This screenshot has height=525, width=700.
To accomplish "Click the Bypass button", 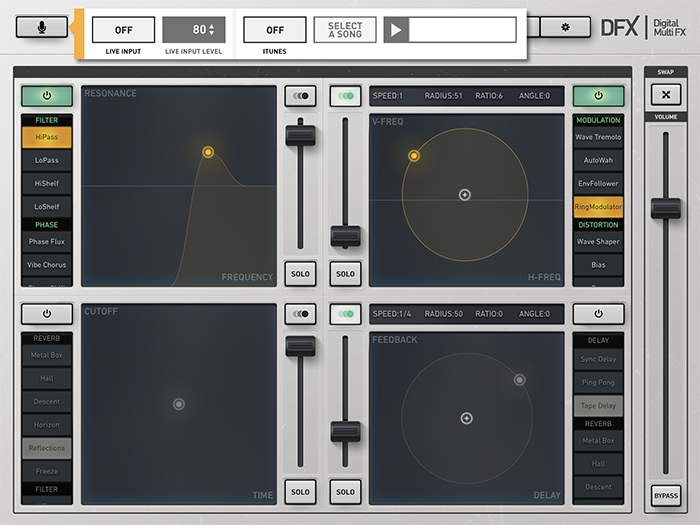I will (x=666, y=496).
